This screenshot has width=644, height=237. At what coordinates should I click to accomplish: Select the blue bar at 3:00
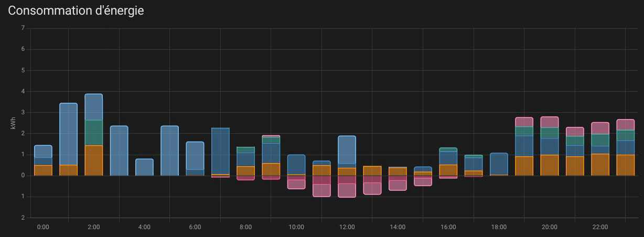click(x=119, y=150)
